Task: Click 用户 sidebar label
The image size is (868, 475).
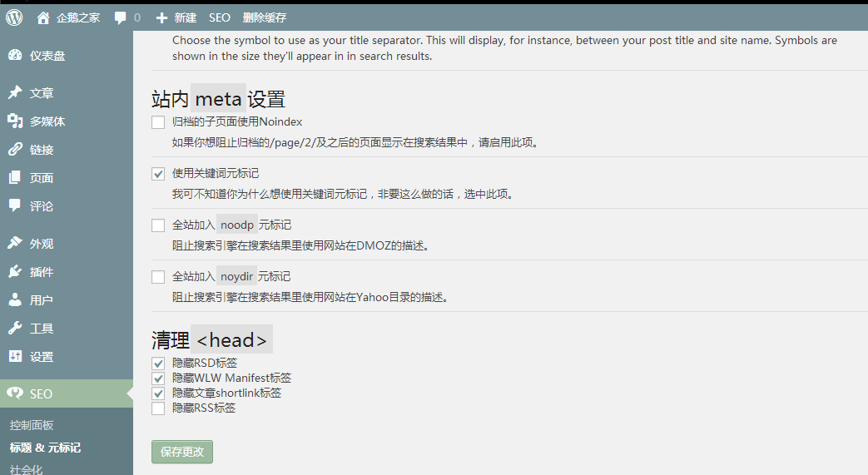Action: [42, 300]
